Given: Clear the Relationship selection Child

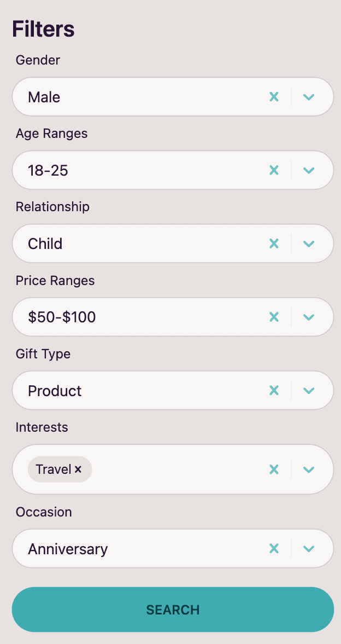Looking at the screenshot, I should (x=274, y=243).
